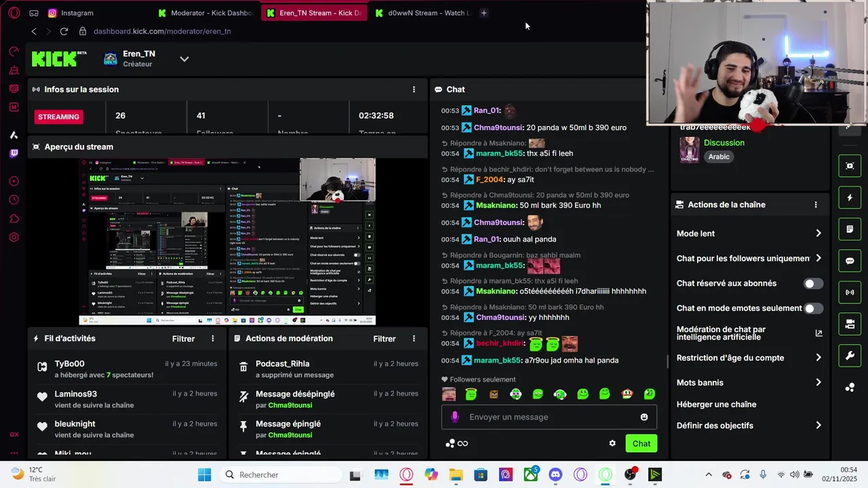Image resolution: width=868 pixels, height=488 pixels.
Task: Click the green Chat send button
Action: pyautogui.click(x=641, y=443)
